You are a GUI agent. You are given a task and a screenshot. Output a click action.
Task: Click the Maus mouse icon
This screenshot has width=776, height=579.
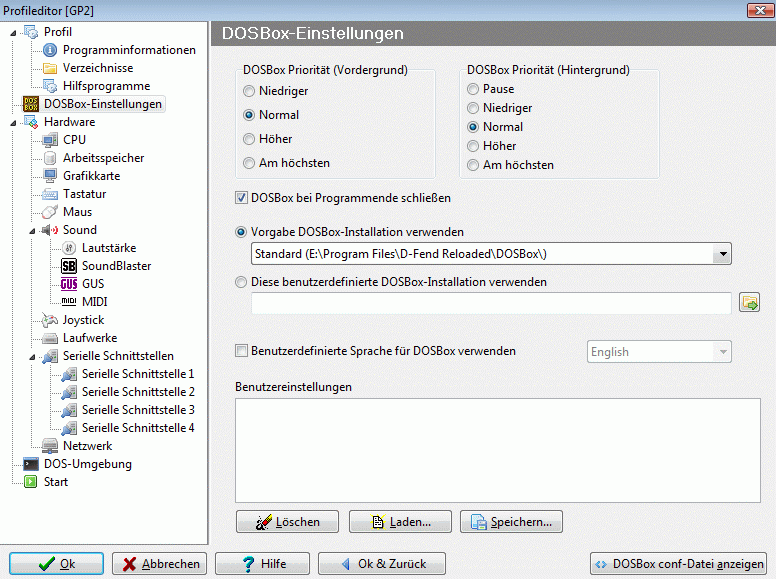(50, 212)
